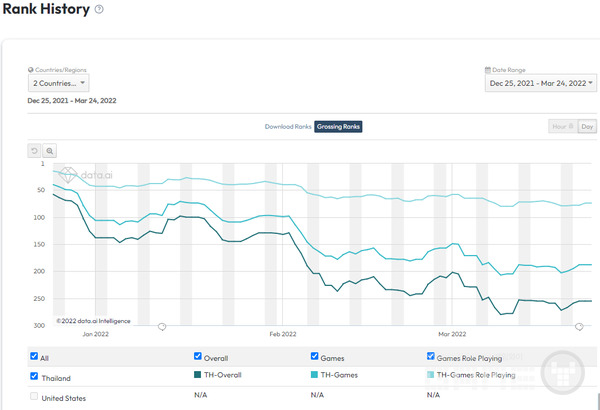Image resolution: width=600 pixels, height=410 pixels.
Task: Click the calendar icon beside Date Range
Action: (x=488, y=70)
